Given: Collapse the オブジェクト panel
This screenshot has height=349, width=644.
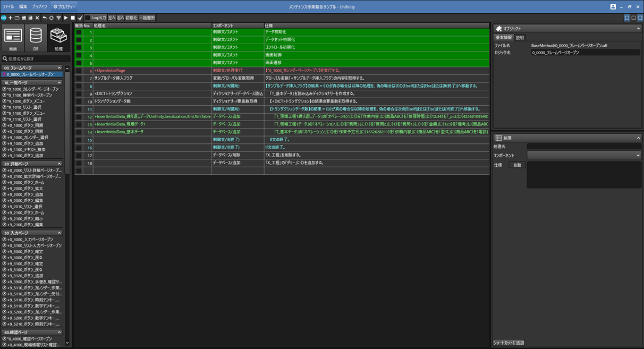Looking at the screenshot, I should click(638, 29).
